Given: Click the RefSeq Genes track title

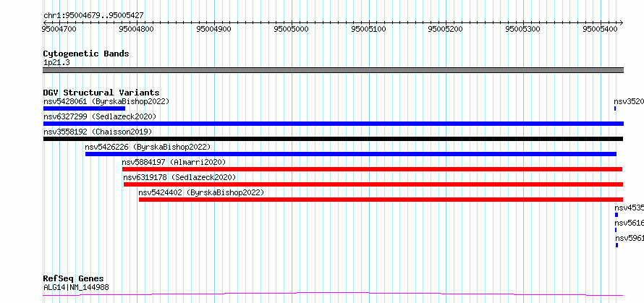Looking at the screenshot, I should point(74,279).
